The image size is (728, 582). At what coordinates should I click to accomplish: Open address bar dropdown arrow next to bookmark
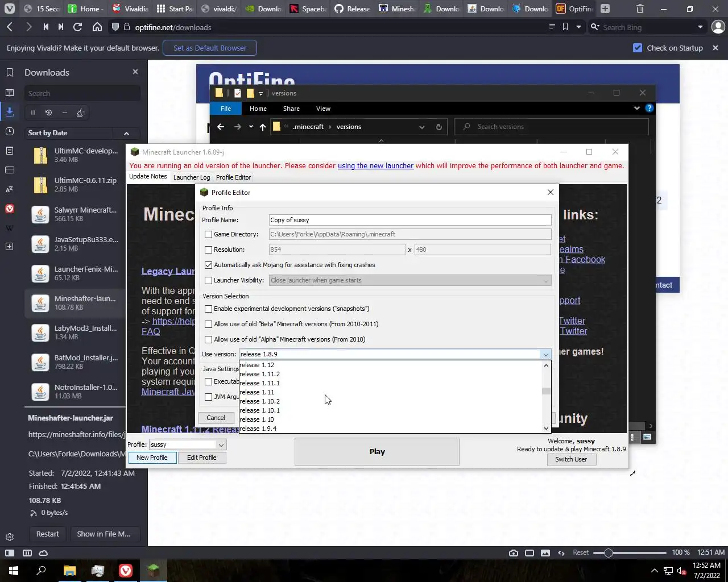(578, 27)
